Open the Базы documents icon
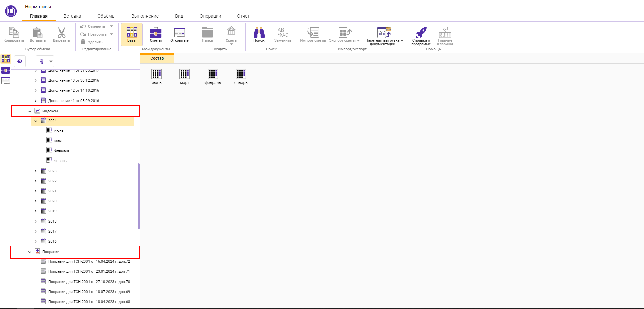Screen dimensions: 644x309 tap(132, 35)
